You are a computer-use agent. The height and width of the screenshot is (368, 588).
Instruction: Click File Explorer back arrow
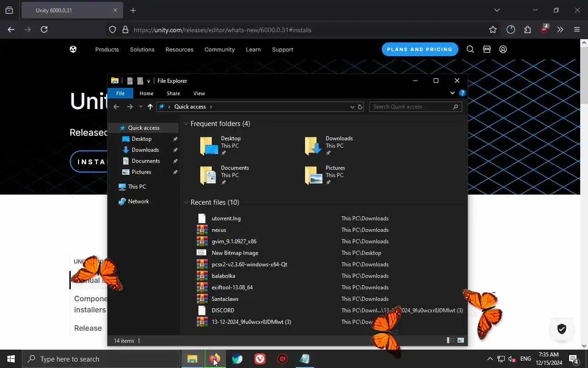click(116, 107)
